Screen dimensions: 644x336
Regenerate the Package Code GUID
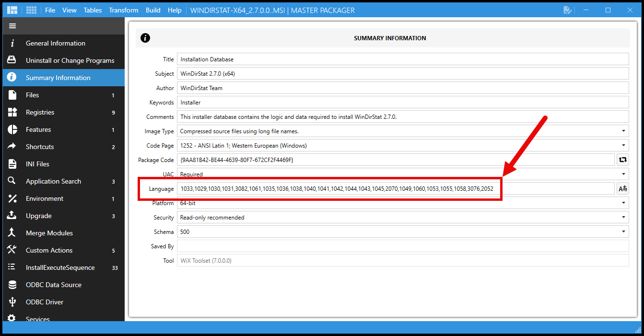coord(623,160)
